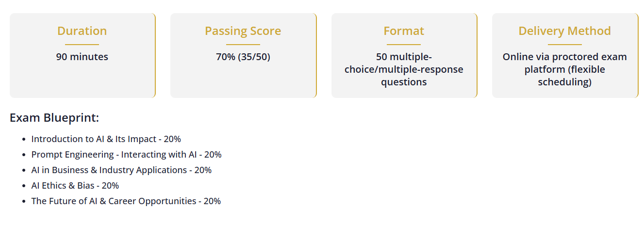
Task: Click the Duration card heading
Action: (82, 31)
